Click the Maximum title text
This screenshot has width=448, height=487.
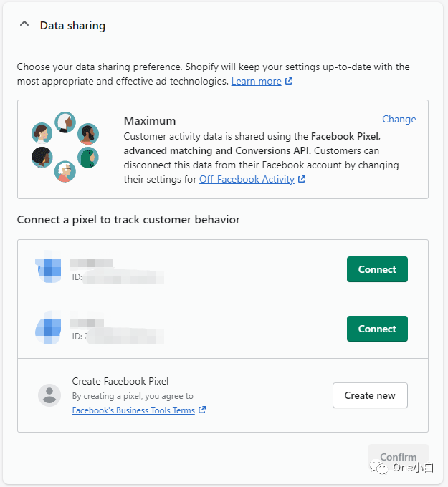[x=150, y=120]
